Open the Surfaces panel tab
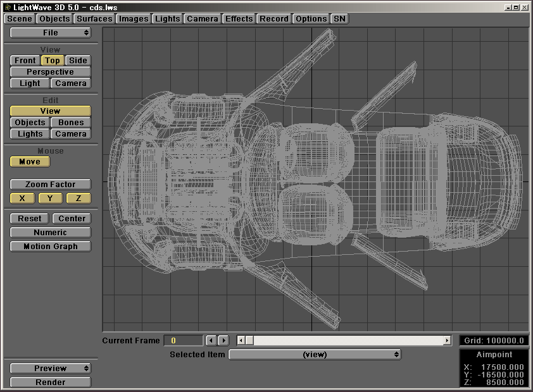 coord(94,19)
